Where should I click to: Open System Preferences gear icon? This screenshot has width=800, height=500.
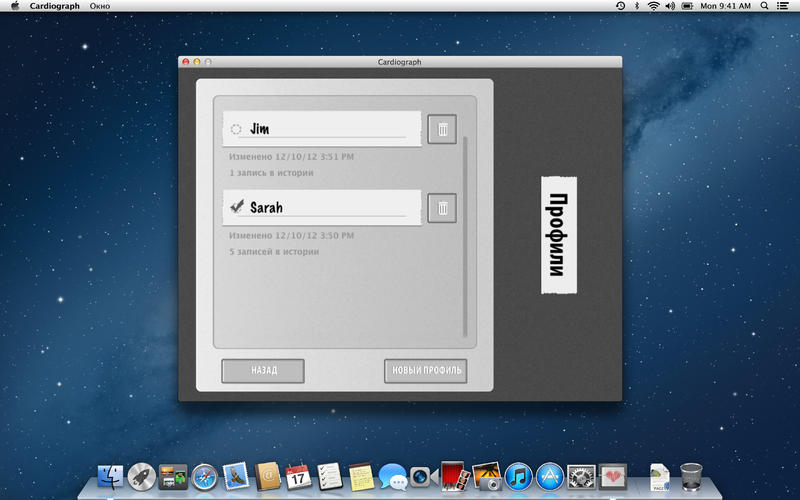click(581, 477)
